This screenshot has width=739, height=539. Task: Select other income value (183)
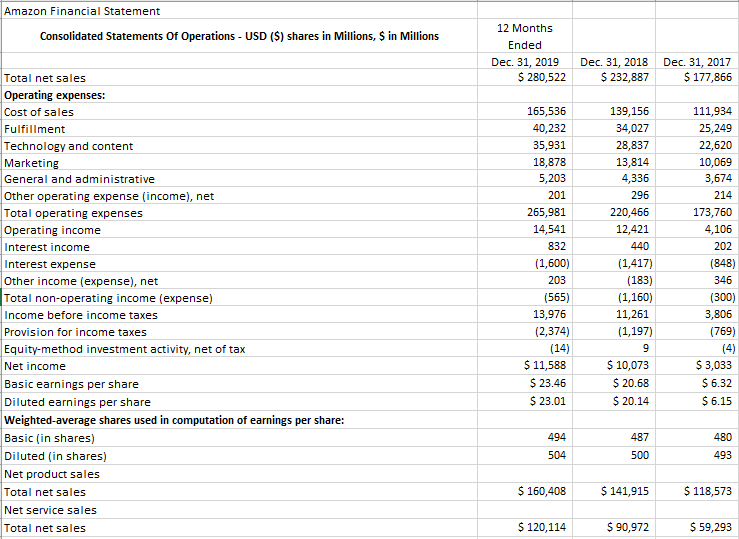coord(640,281)
